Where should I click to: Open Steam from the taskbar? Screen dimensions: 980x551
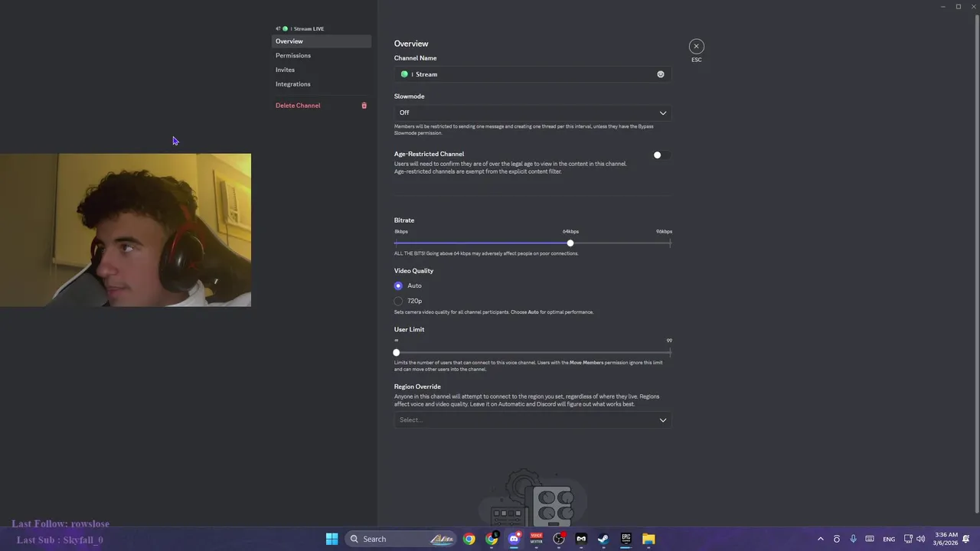click(603, 539)
